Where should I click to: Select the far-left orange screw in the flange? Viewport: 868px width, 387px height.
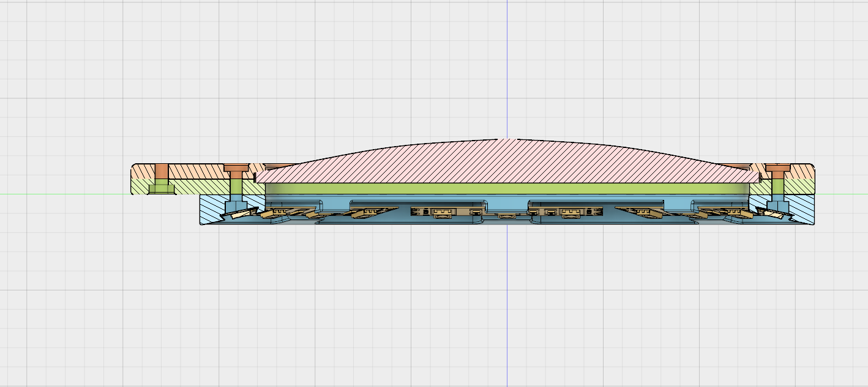pyautogui.click(x=161, y=171)
